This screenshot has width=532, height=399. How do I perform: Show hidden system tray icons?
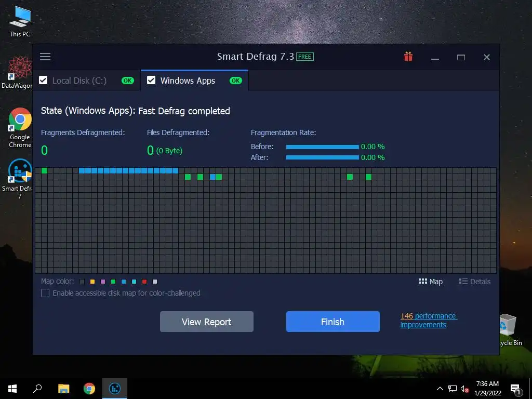pos(440,389)
